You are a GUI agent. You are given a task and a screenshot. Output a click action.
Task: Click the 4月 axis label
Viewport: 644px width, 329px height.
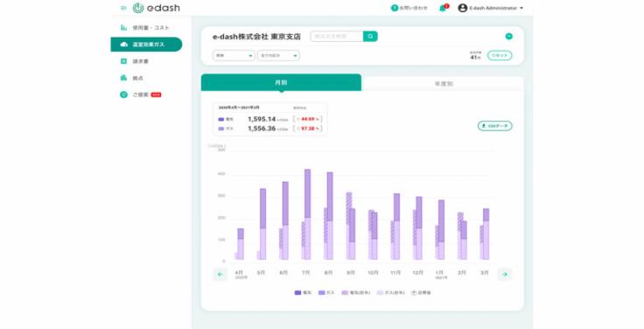point(239,272)
